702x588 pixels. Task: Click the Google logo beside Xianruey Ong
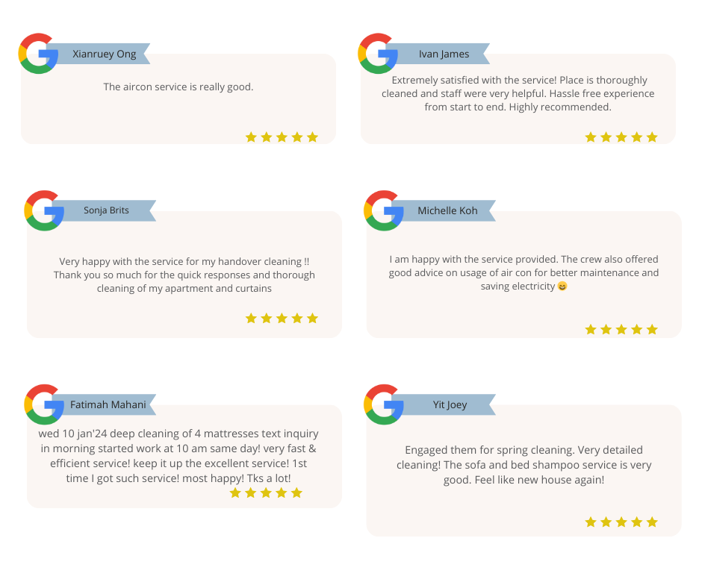(38, 54)
